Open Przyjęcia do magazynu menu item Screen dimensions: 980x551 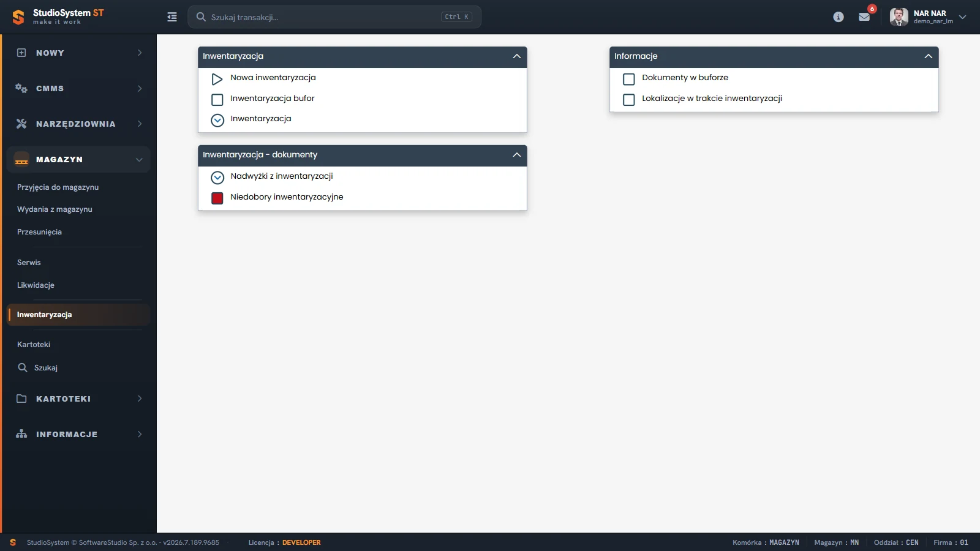click(x=58, y=187)
